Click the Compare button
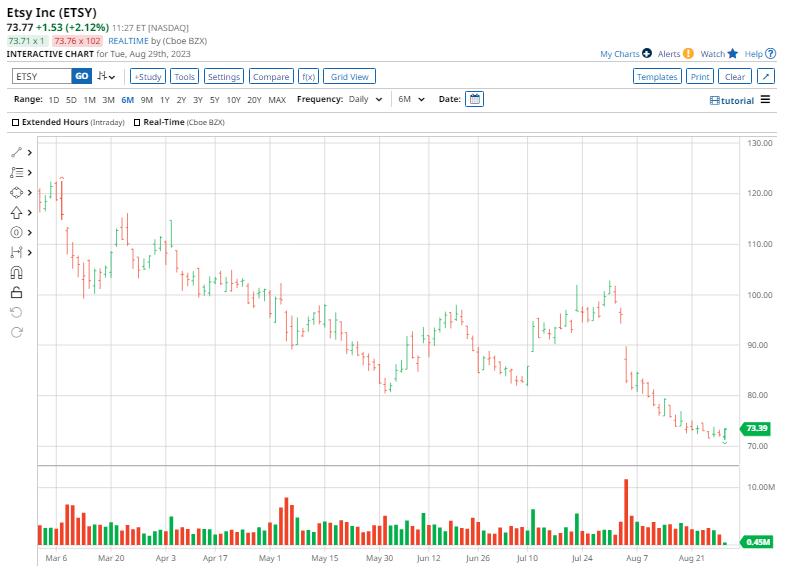This screenshot has height=571, width=793. [271, 76]
